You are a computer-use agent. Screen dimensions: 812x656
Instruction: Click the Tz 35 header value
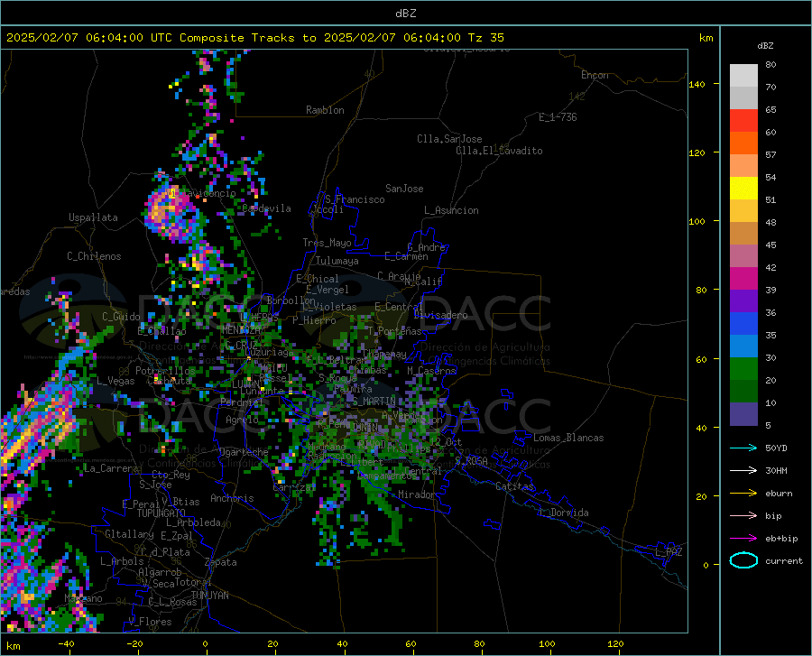[485, 38]
